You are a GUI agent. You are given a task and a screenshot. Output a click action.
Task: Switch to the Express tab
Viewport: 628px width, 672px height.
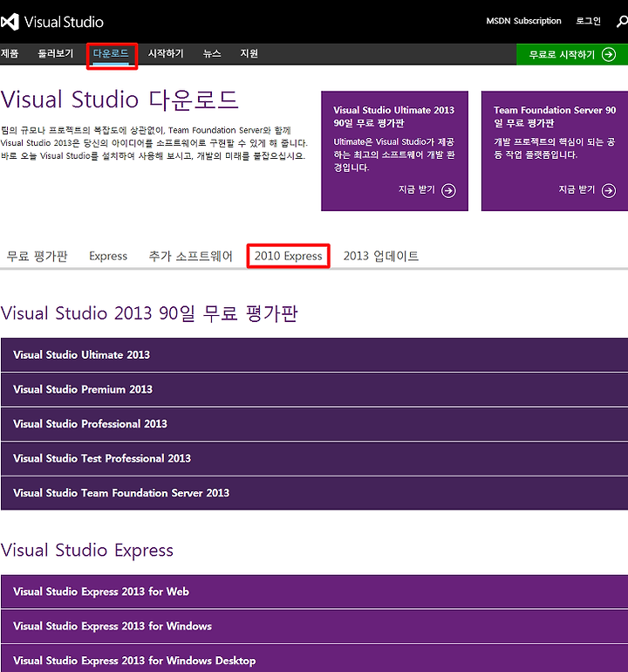point(108,256)
